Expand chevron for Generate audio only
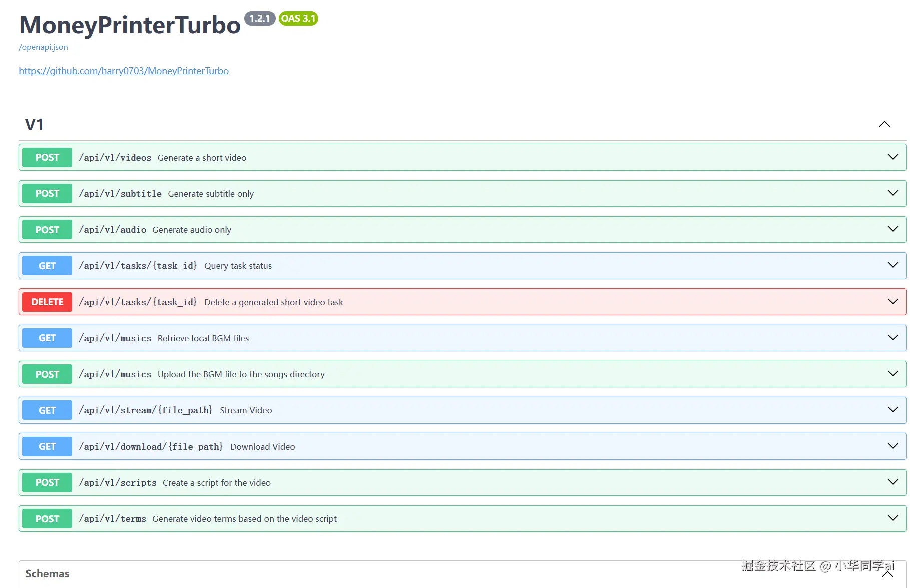This screenshot has width=910, height=588. (x=893, y=229)
